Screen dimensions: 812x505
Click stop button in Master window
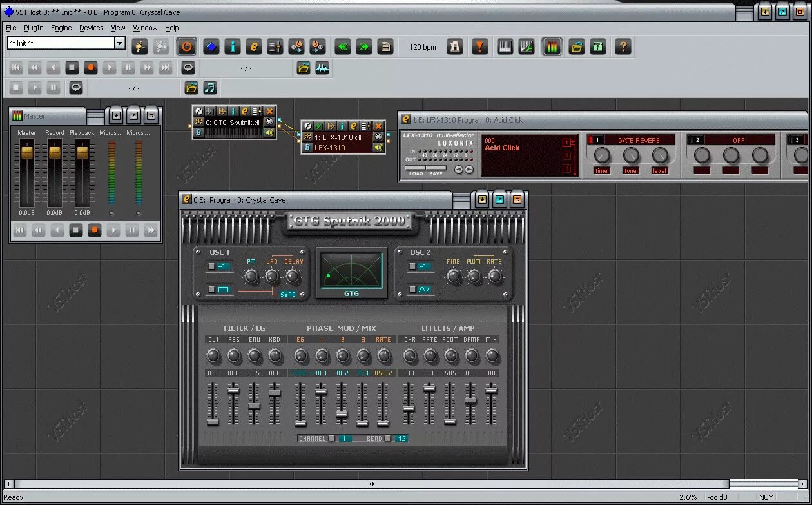tap(76, 230)
